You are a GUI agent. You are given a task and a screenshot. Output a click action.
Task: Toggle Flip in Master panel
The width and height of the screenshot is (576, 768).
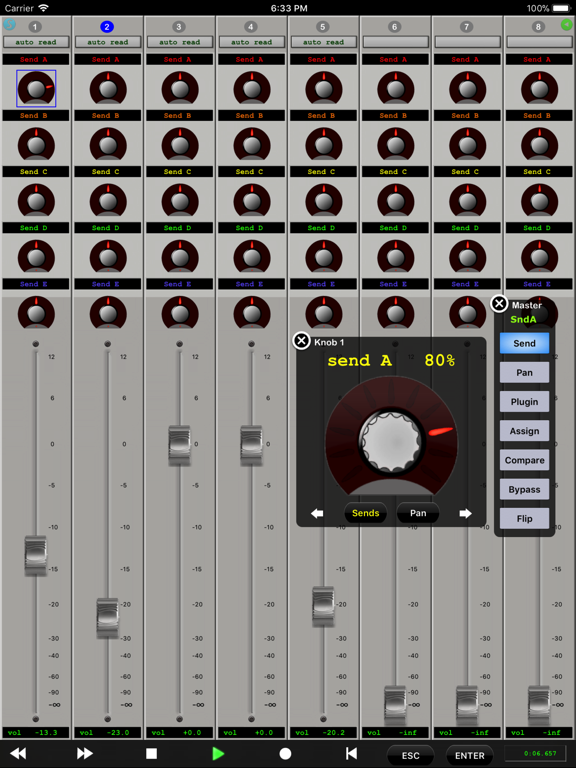[524, 519]
